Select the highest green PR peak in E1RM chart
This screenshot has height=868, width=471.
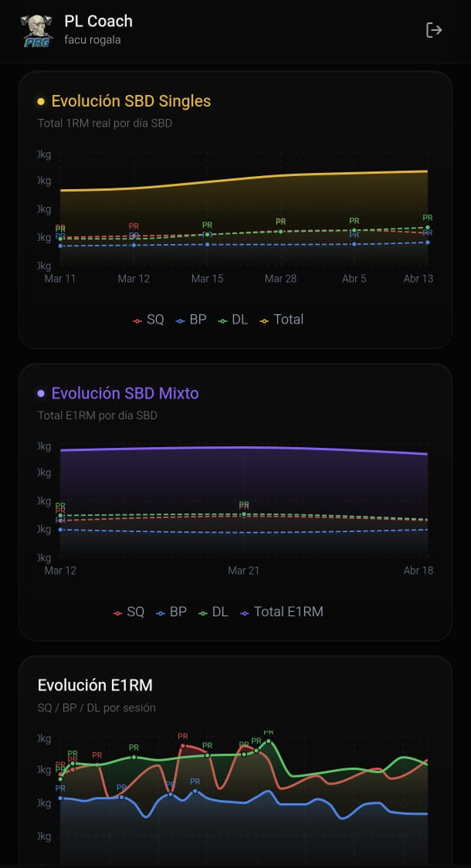(x=269, y=741)
